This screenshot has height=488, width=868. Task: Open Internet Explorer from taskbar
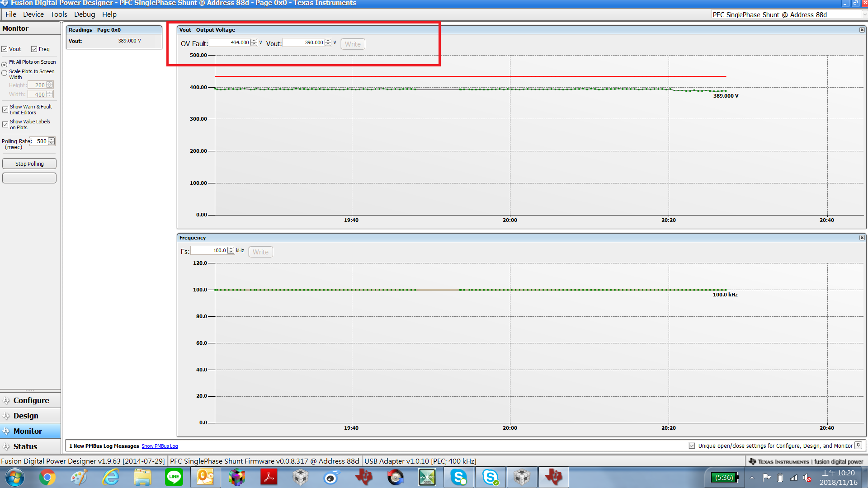[111, 478]
